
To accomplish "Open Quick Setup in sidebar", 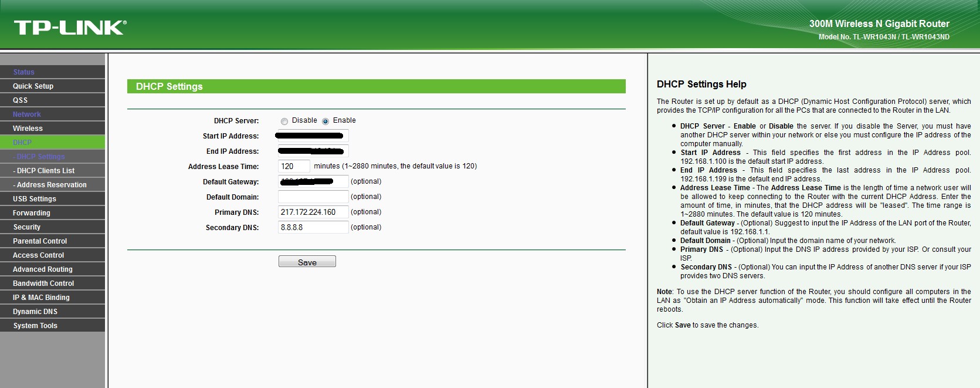I will [53, 86].
